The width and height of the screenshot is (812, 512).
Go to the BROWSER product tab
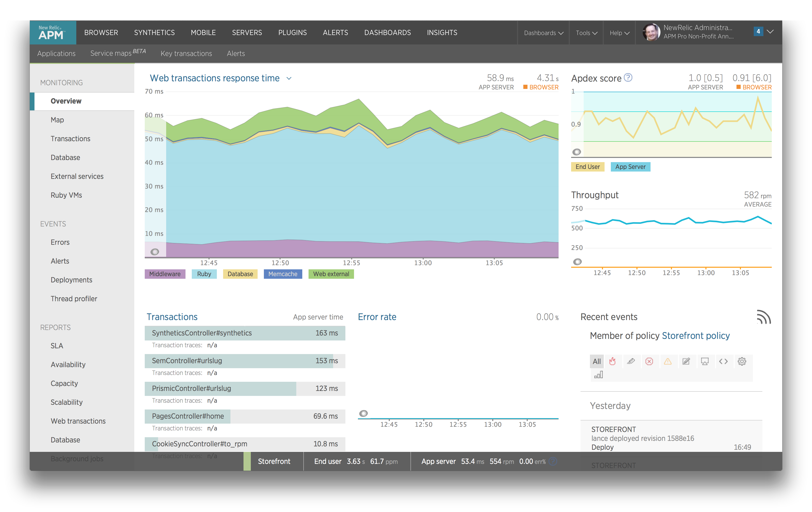(x=101, y=32)
